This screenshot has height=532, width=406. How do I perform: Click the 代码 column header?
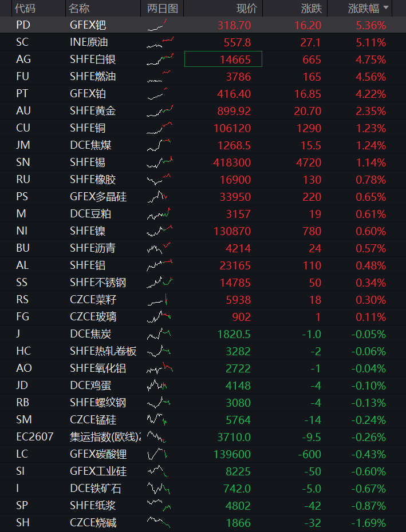click(25, 8)
